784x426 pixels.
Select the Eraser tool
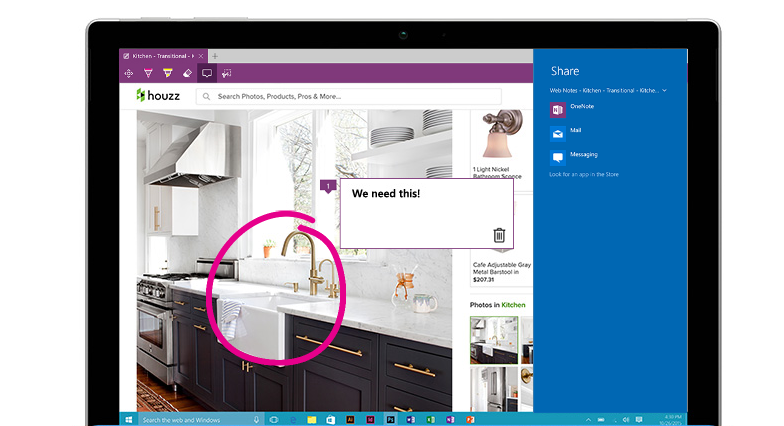[187, 74]
